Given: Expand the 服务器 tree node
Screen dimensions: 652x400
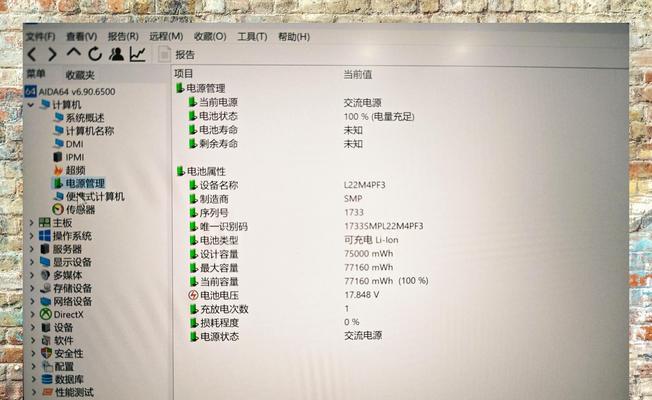Looking at the screenshot, I should (32, 249).
